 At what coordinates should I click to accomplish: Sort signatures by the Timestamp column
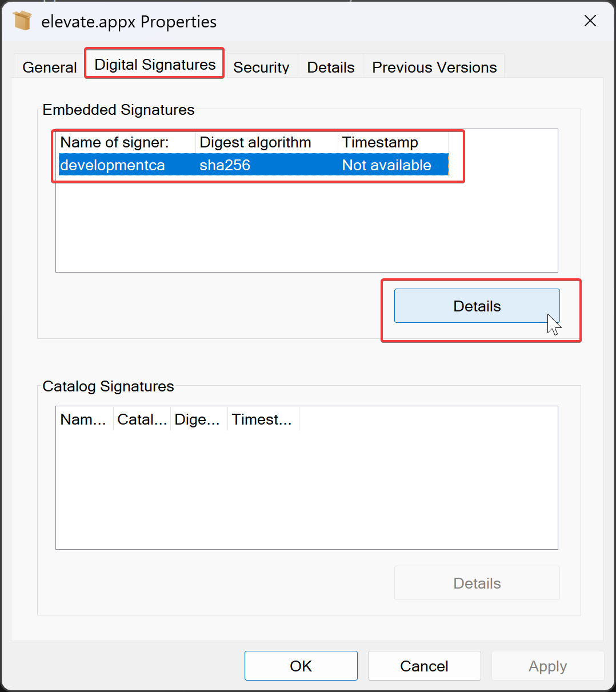tap(379, 142)
